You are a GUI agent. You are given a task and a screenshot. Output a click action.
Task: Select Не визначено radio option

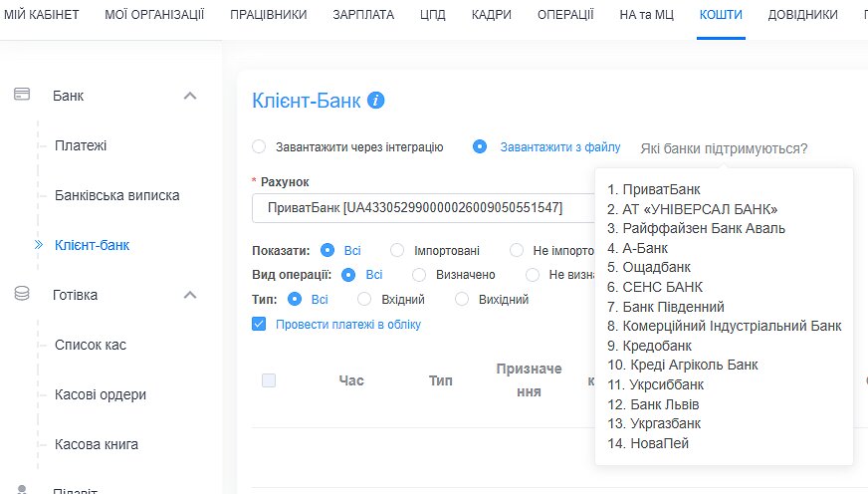(x=533, y=275)
